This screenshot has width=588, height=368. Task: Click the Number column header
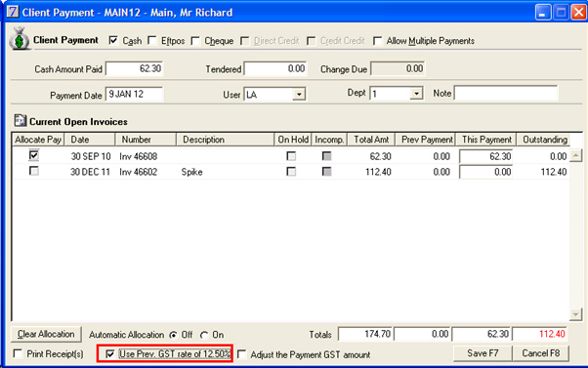point(146,140)
